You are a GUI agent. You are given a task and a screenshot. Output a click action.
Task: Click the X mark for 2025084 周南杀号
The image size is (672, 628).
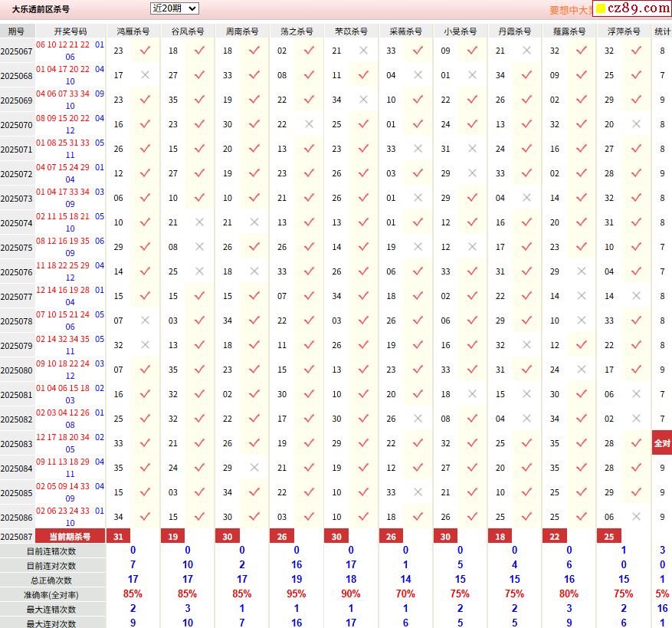pos(254,467)
